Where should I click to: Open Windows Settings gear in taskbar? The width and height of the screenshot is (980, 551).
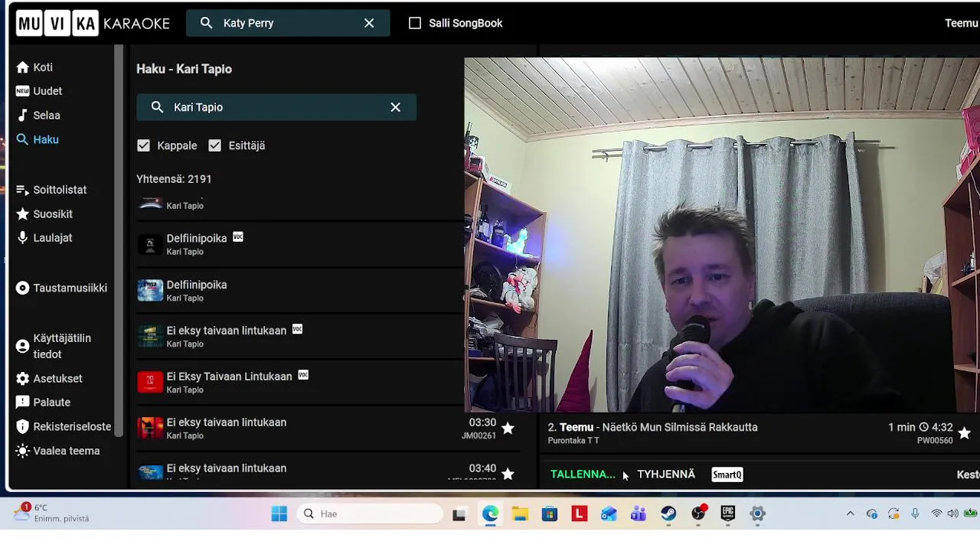coord(757,514)
